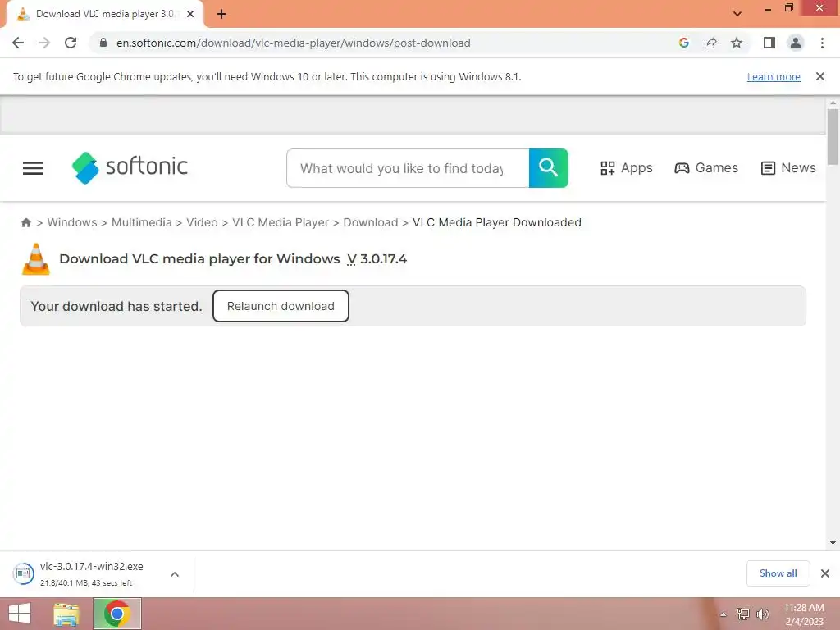Go to the VLC Media Player breadcrumb

pos(281,222)
